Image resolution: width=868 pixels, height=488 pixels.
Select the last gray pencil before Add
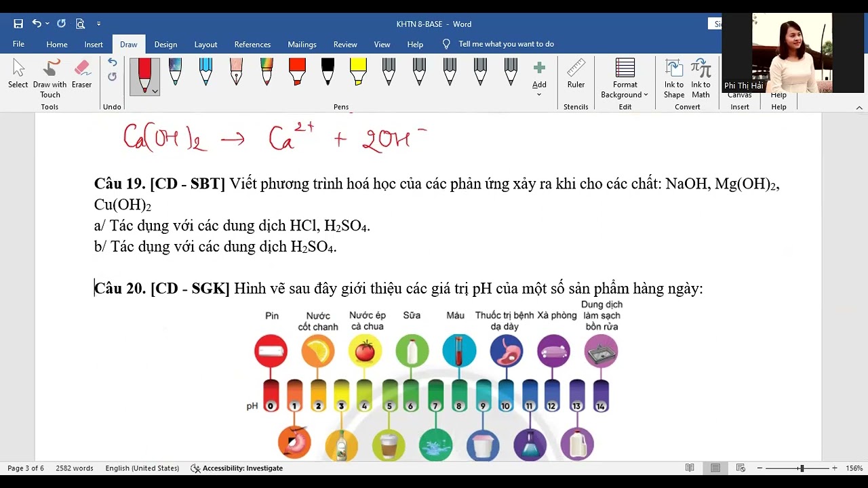point(511,72)
